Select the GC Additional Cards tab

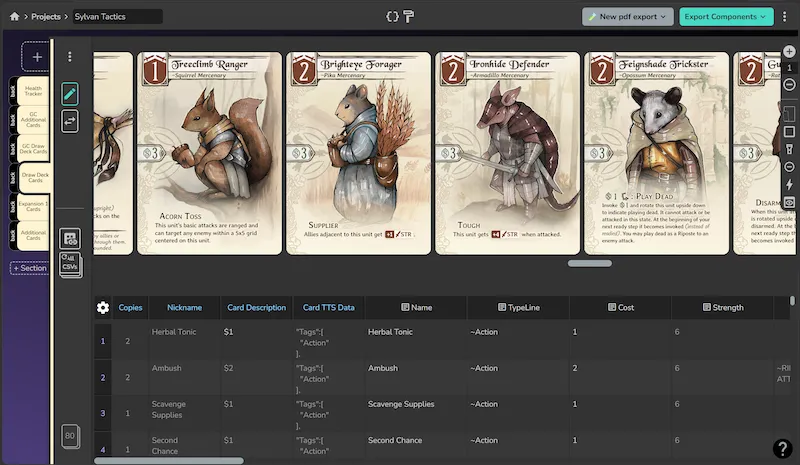click(x=33, y=119)
